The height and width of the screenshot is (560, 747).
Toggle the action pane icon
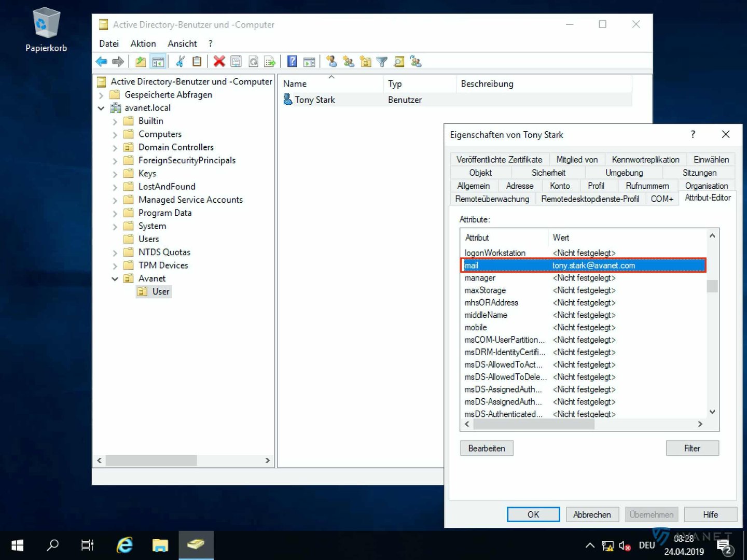pyautogui.click(x=309, y=62)
